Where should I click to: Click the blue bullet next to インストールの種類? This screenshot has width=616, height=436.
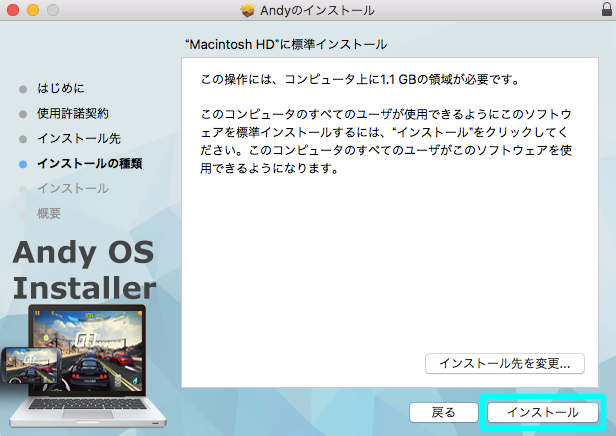pos(23,164)
